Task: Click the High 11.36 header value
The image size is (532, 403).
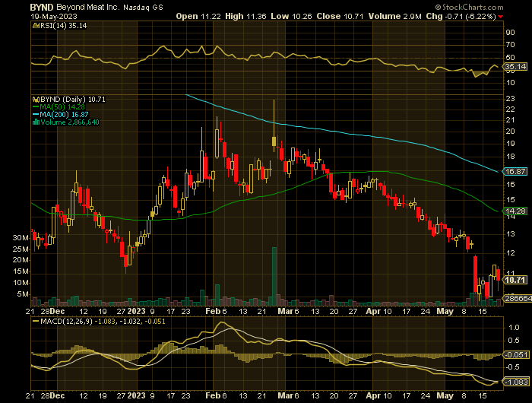Action: click(245, 16)
